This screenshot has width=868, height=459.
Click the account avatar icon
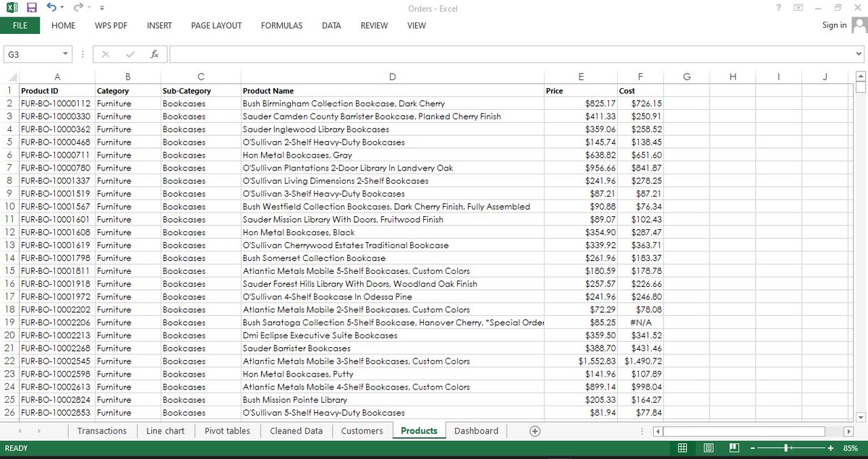point(859,25)
